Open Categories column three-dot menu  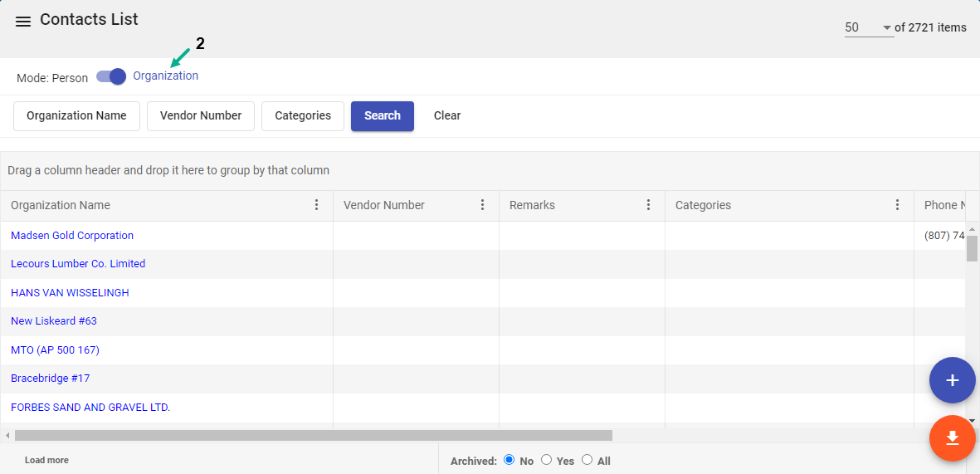[897, 205]
